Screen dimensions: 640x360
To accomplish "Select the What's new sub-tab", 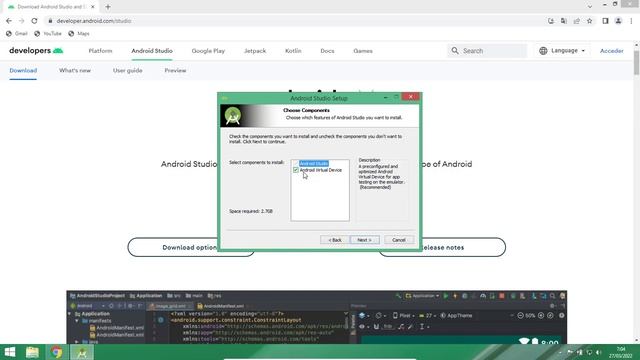I will tap(75, 70).
